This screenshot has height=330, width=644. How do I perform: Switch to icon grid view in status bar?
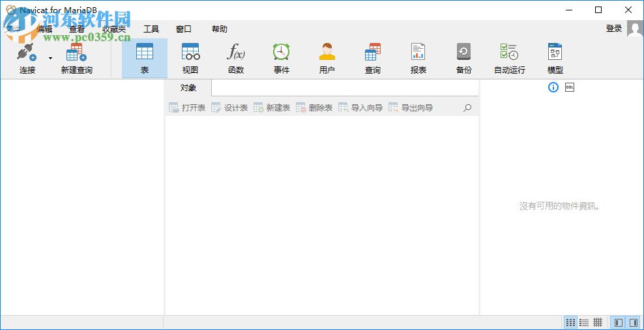coord(570,322)
